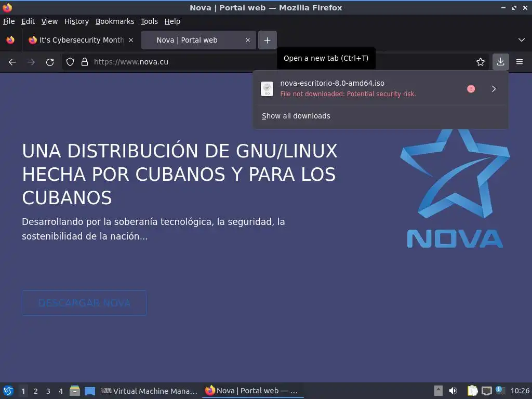Expand download details arrow for ISO
The height and width of the screenshot is (399, 532).
[494, 89]
